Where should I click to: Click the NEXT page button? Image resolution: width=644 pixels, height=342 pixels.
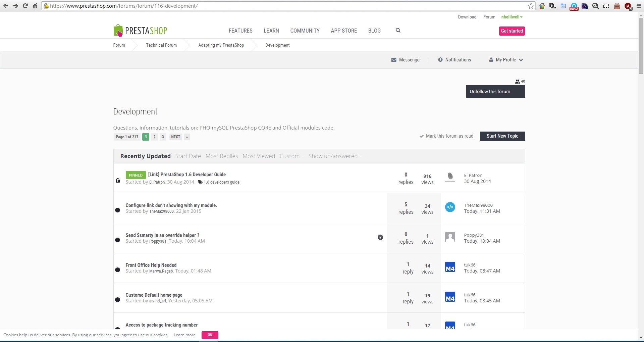[x=176, y=137]
